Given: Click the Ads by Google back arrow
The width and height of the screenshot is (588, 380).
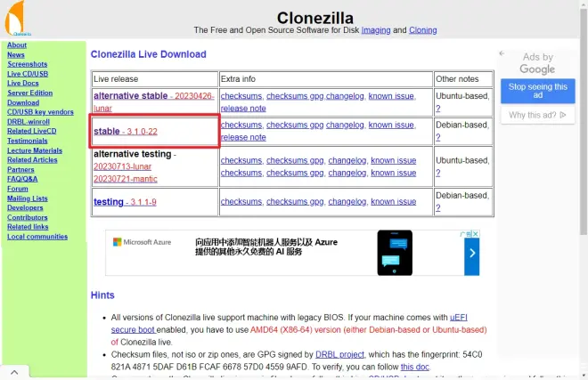Looking at the screenshot, I should (502, 53).
